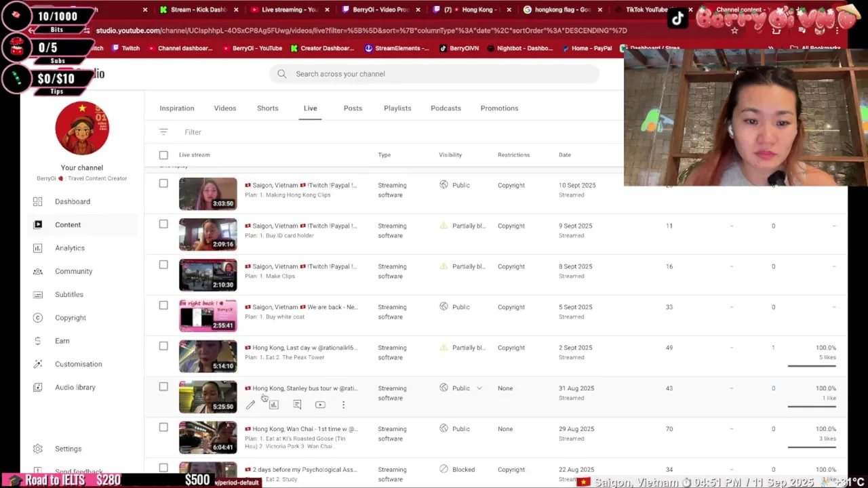Switch to the Inspiration tab

pos(176,108)
